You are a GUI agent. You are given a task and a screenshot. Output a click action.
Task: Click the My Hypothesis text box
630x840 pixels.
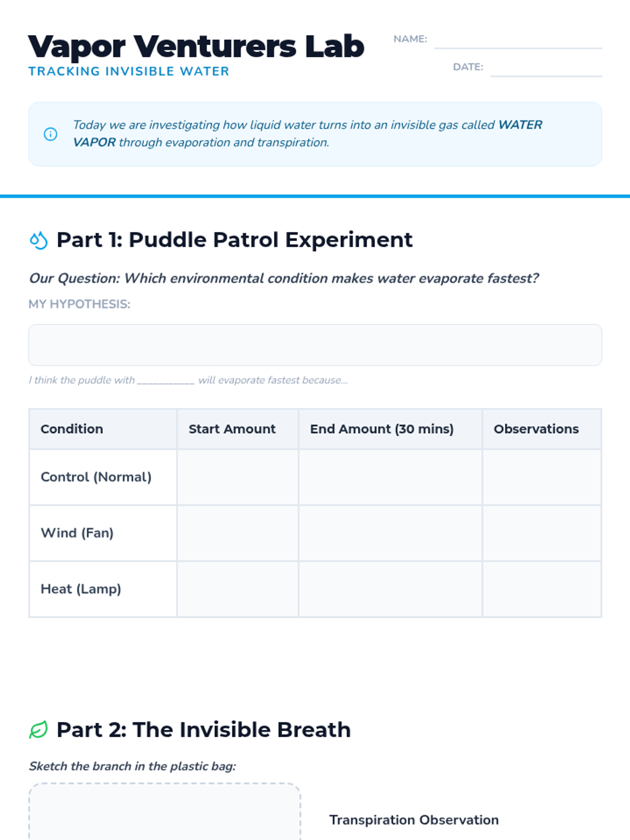tap(315, 345)
